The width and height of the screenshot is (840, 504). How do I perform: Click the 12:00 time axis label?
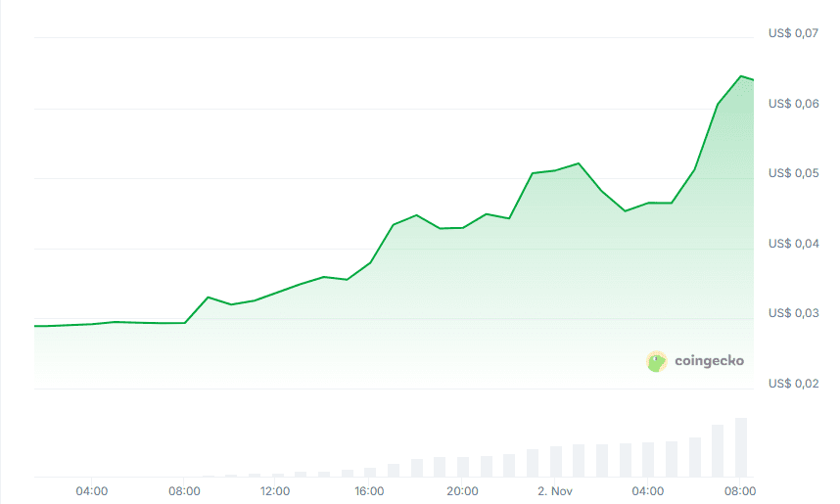[x=276, y=490]
